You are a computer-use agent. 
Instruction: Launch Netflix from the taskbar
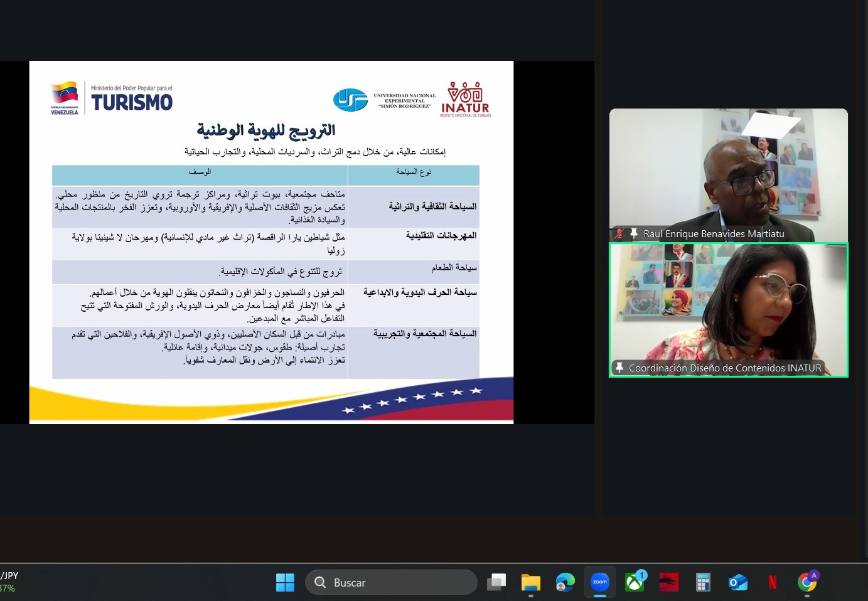pyautogui.click(x=772, y=583)
